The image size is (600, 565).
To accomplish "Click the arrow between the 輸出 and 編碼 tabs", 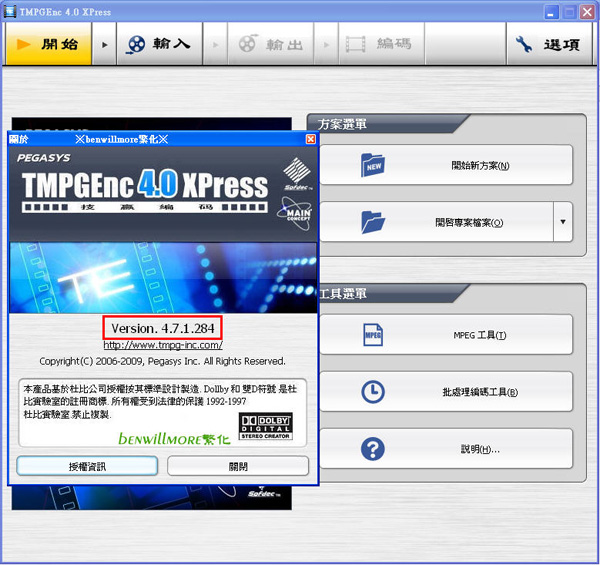I will [x=326, y=44].
